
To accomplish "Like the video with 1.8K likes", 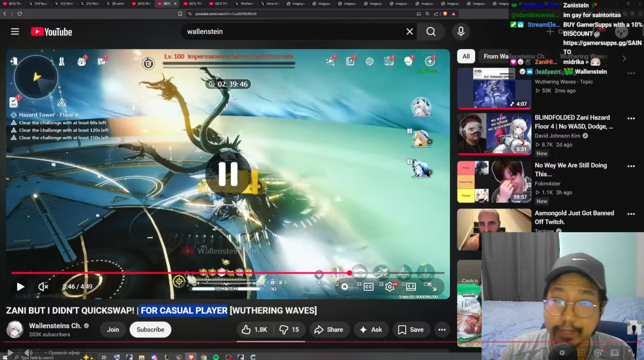I will click(255, 330).
